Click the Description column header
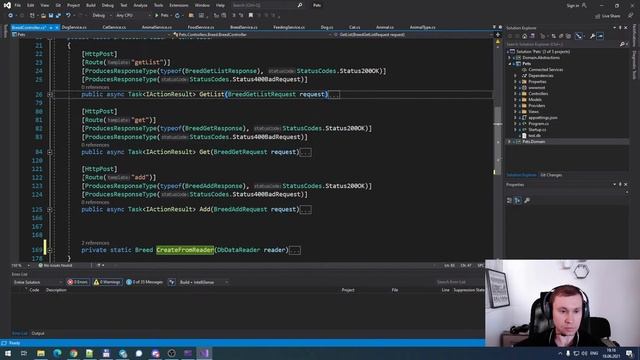Image resolution: width=640 pixels, height=360 pixels. pos(56,290)
